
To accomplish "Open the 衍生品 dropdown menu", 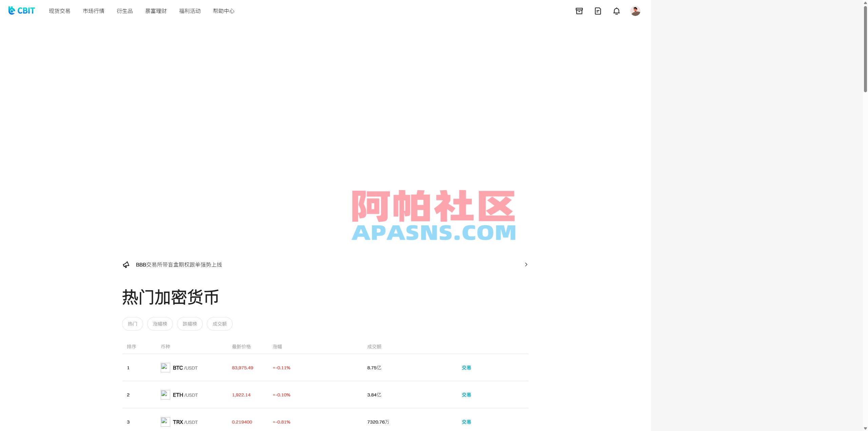I will 124,11.
